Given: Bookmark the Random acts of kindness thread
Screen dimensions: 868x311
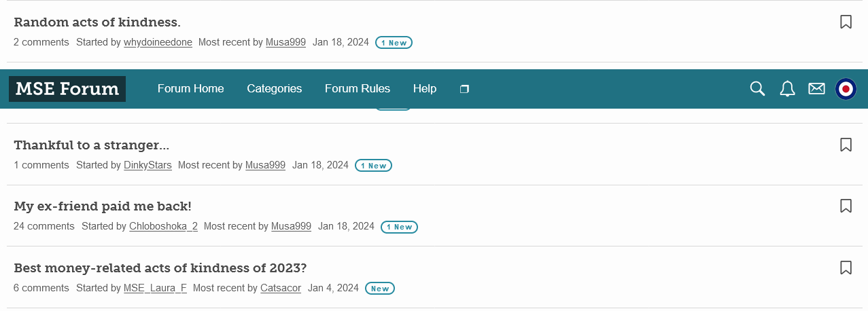Looking at the screenshot, I should pyautogui.click(x=846, y=22).
